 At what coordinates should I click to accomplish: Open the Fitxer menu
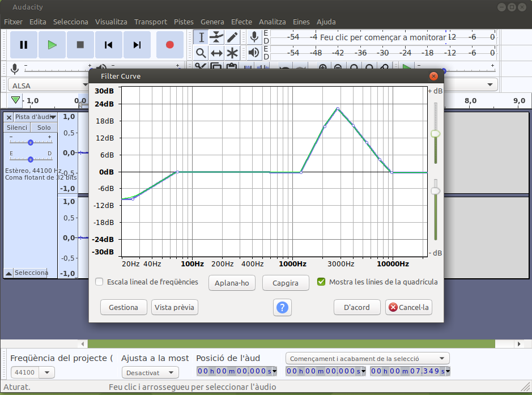(x=13, y=22)
